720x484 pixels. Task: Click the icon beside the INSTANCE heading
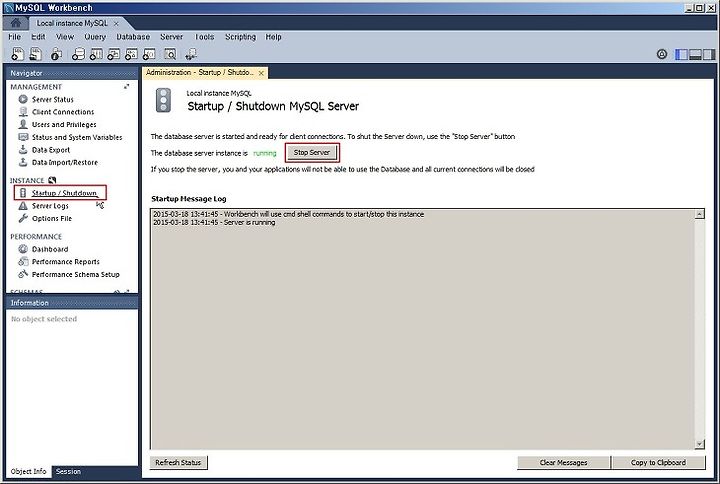tap(52, 180)
